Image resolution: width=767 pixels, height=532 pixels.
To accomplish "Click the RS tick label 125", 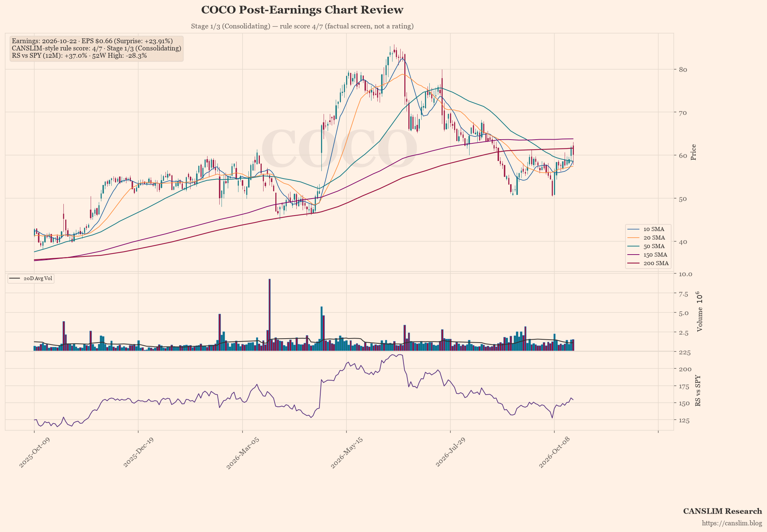I will [x=685, y=420].
